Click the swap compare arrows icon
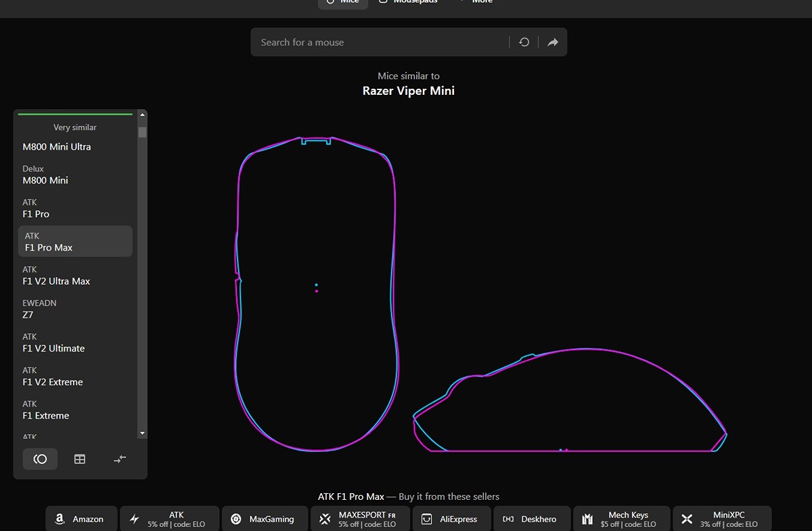The height and width of the screenshot is (531, 812). [x=120, y=459]
